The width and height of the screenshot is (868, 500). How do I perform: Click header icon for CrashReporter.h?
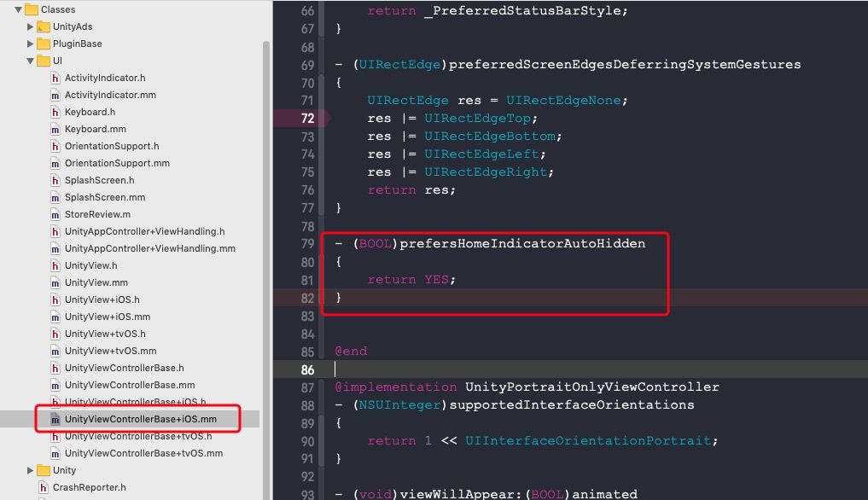[x=44, y=487]
